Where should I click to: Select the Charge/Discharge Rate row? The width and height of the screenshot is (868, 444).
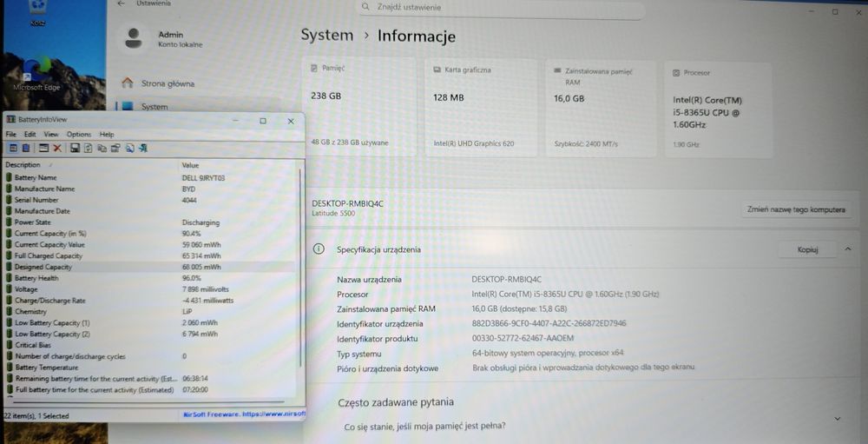[149, 300]
